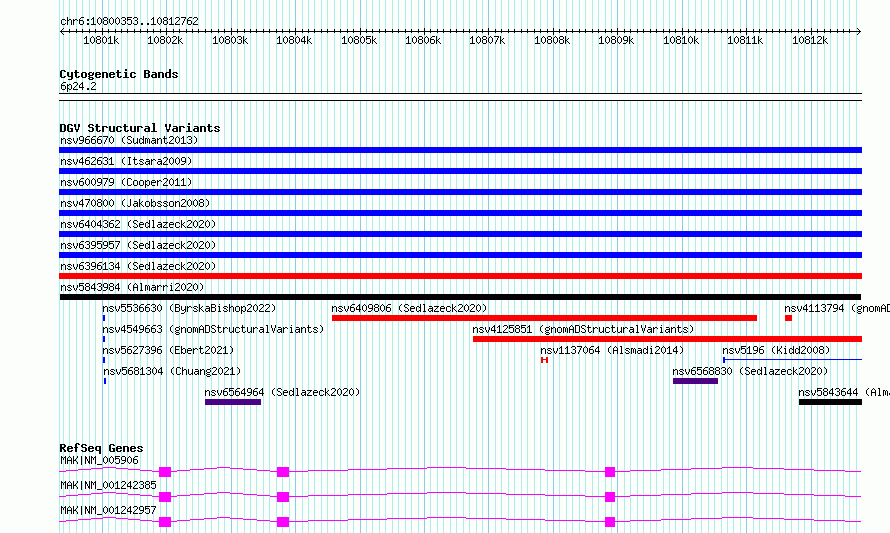Click the left arrowhead of the ruler
Screen dimensions: 890x533
62,32
